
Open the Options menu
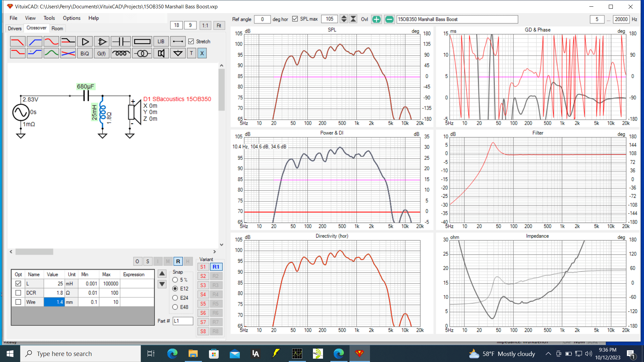click(x=71, y=18)
